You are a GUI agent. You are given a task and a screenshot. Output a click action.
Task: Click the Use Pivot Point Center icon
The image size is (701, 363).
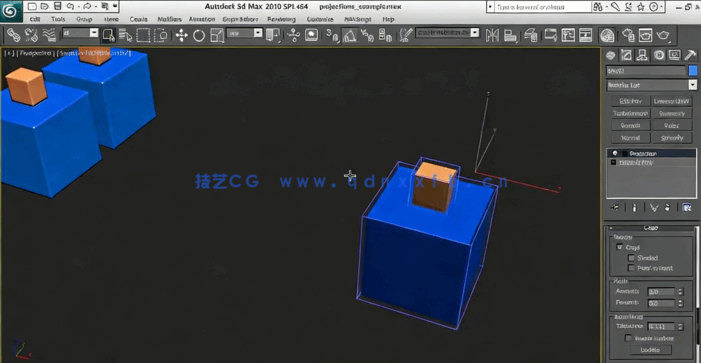pyautogui.click(x=272, y=35)
